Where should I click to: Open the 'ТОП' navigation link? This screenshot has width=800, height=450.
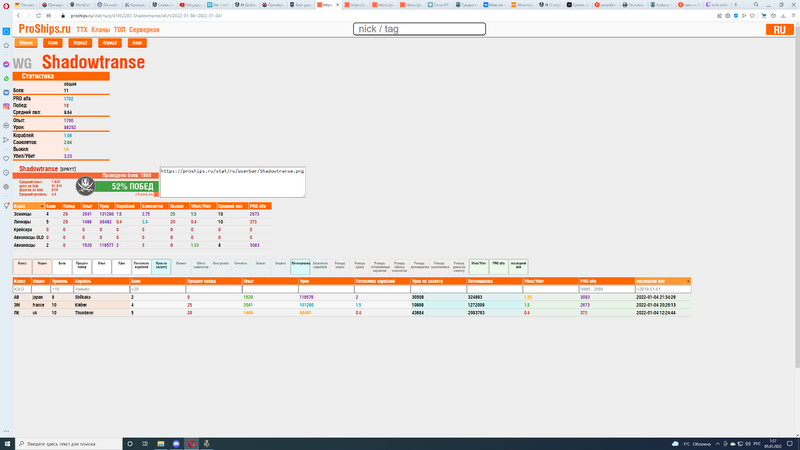(121, 31)
